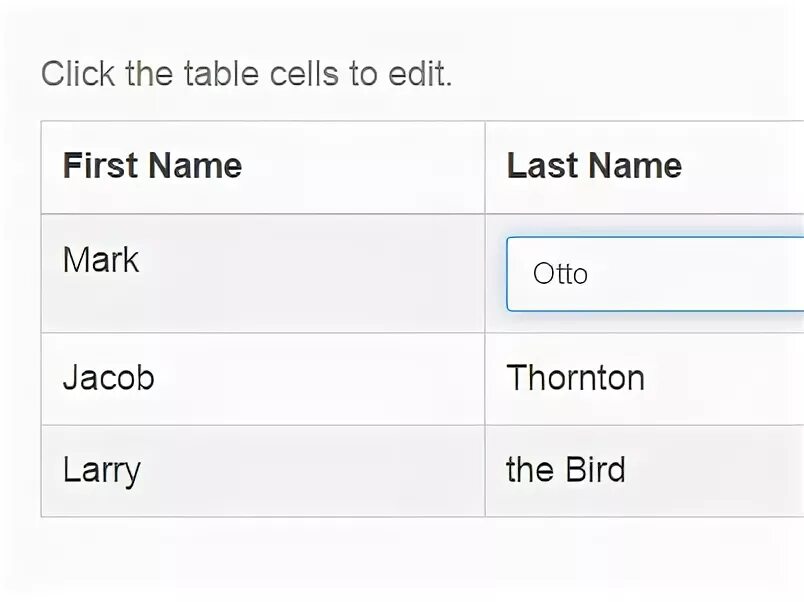Screen dimensions: 804x602
Task: Click the Last Name column header
Action: (594, 166)
